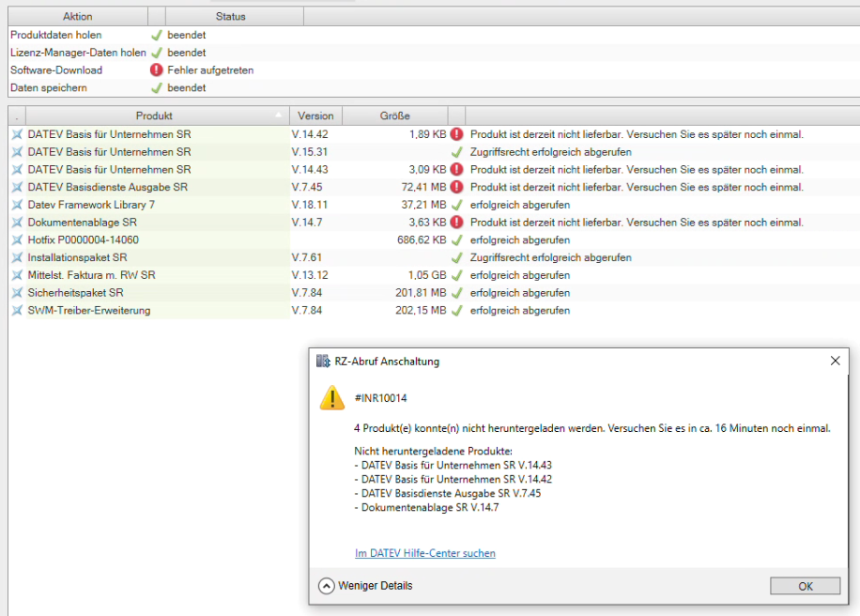Click the product icon for Datev Framework Library 7
Viewport: 860px width, 616px height.
[x=17, y=205]
